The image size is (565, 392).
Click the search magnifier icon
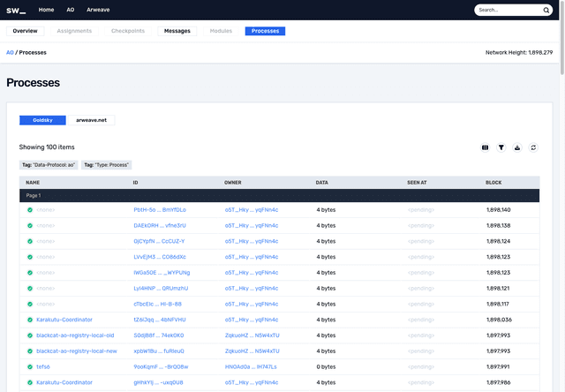coord(546,11)
